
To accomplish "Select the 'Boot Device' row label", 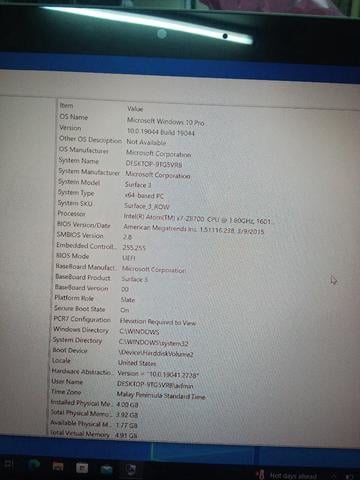I will (70, 350).
